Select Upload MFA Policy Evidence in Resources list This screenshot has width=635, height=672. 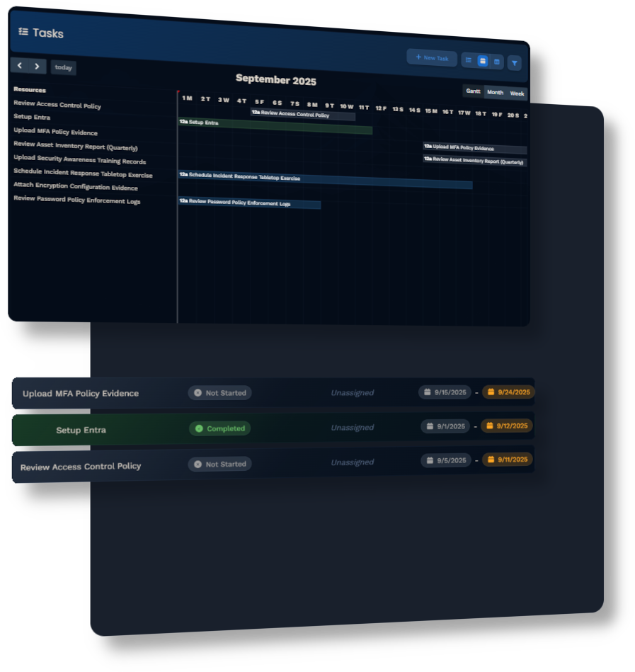(x=55, y=131)
